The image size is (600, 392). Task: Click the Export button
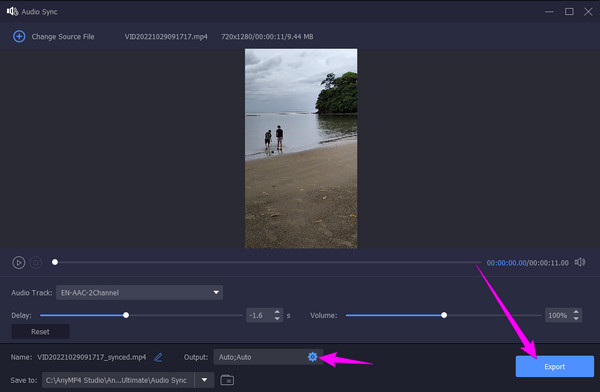coord(554,366)
